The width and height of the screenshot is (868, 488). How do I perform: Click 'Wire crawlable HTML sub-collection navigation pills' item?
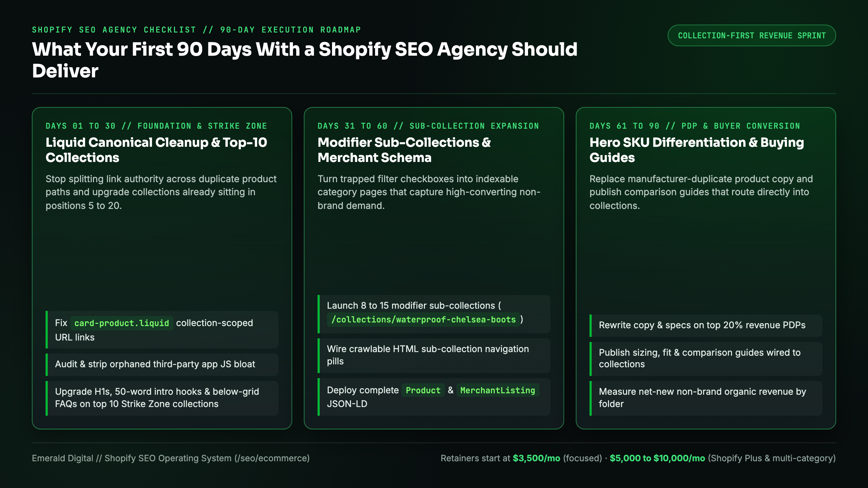point(434,355)
